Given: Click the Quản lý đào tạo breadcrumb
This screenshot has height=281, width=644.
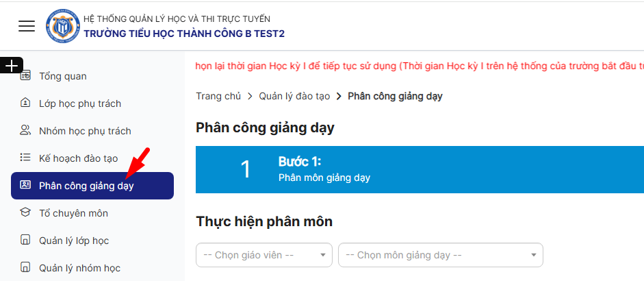Looking at the screenshot, I should [x=294, y=96].
